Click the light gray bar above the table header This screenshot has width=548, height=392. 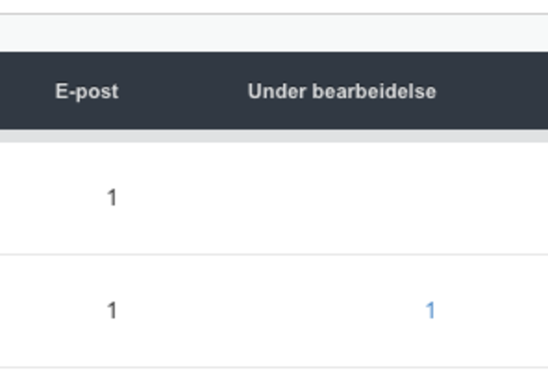point(274,33)
